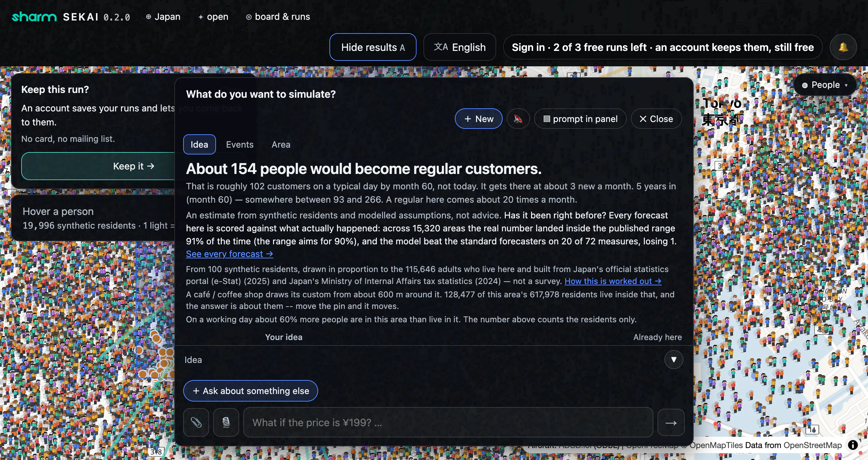Switch to prompt in panel mode
Viewport: 868px width, 460px height.
[580, 119]
